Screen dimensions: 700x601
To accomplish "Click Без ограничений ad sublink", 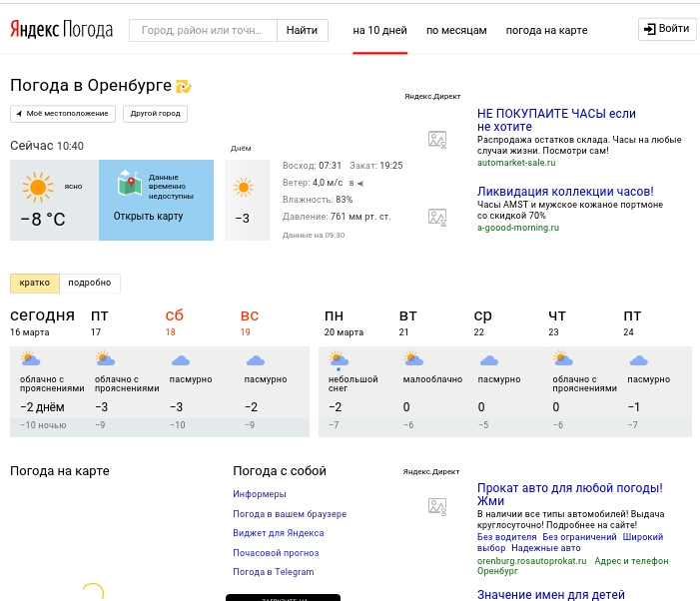I will coord(579,537).
